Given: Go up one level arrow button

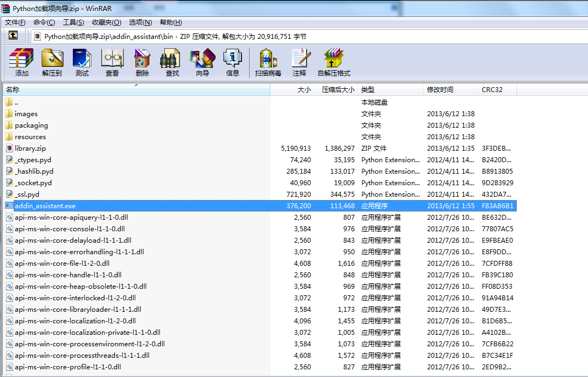Looking at the screenshot, I should [x=13, y=35].
